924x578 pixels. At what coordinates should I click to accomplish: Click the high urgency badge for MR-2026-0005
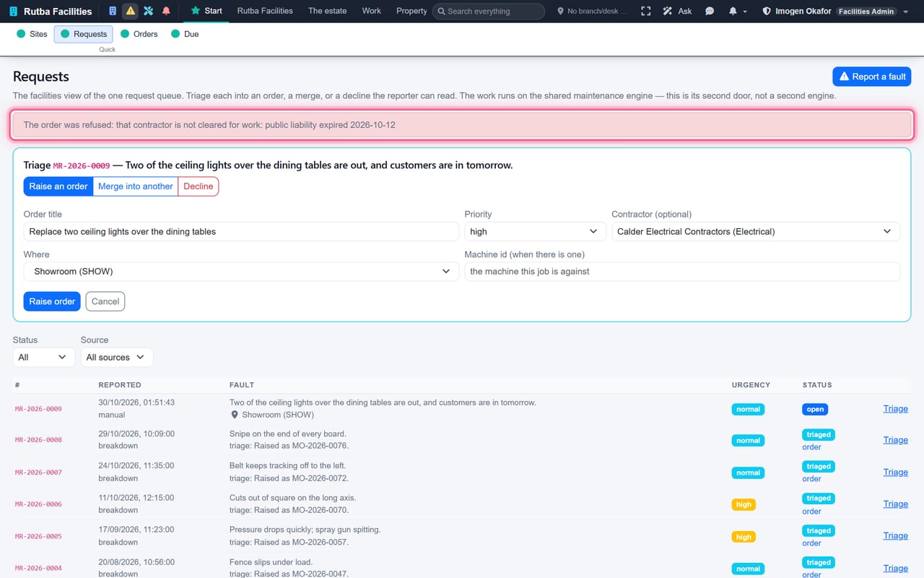click(744, 537)
